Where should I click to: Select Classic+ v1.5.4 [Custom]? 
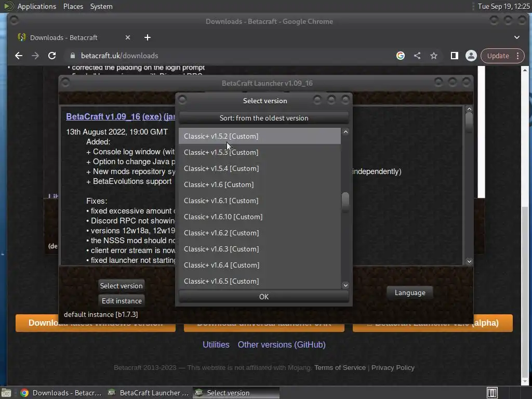260,168
